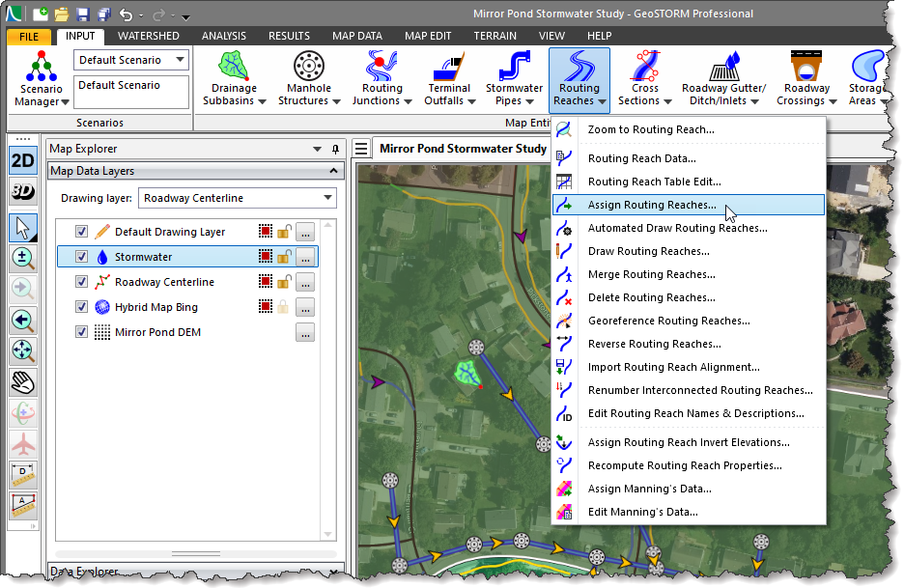
Task: Switch to the WATERSHED ribbon tab
Action: 149,35
